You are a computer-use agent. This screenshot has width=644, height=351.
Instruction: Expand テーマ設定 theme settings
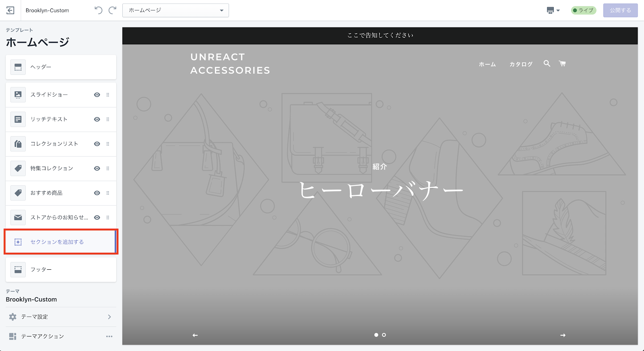pos(61,317)
